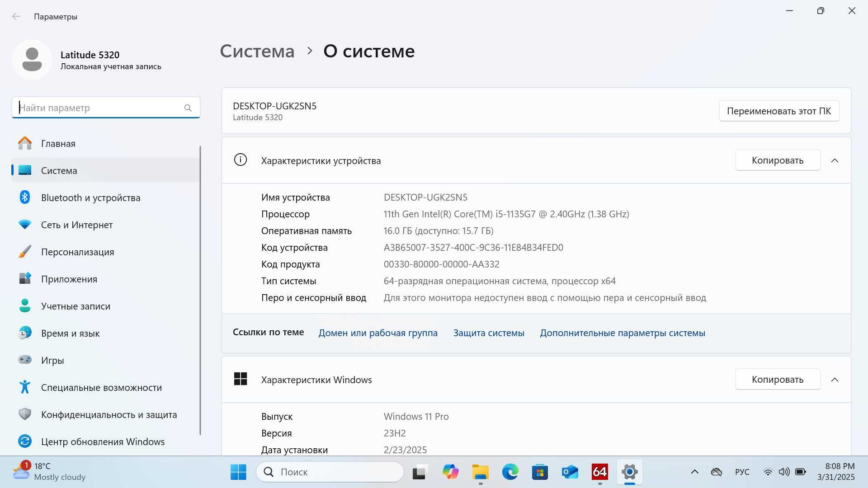This screenshot has width=868, height=488.
Task: Click the Центр обновления Windows update icon
Action: 25,441
